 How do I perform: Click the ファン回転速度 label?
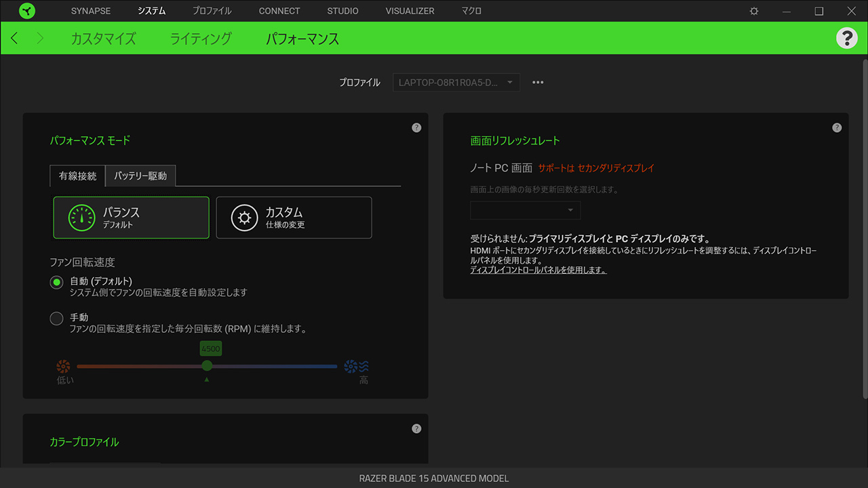82,262
